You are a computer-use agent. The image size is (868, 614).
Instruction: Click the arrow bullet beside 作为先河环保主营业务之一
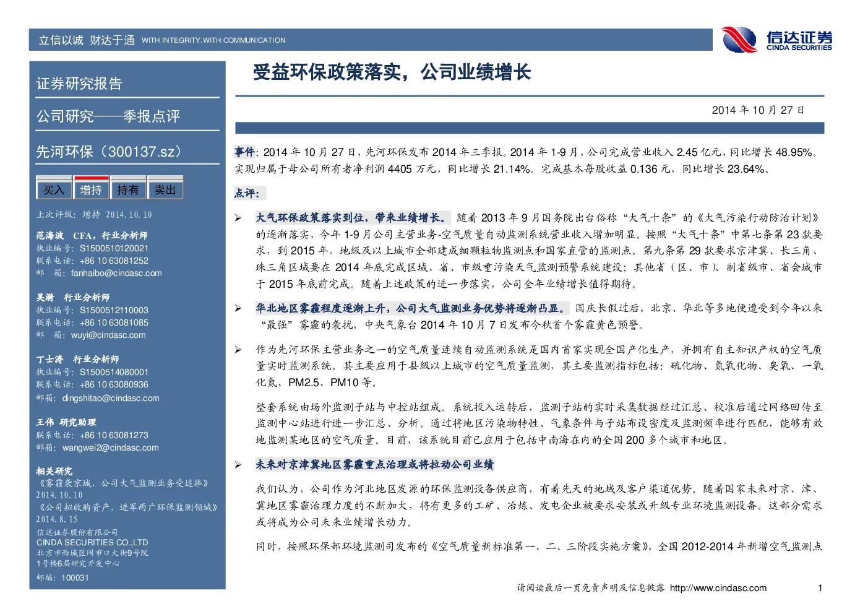(238, 350)
